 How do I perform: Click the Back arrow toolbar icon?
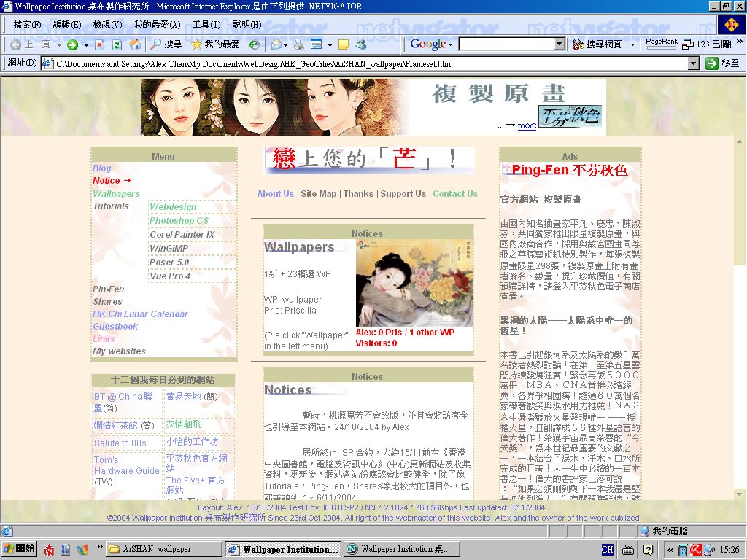16,44
